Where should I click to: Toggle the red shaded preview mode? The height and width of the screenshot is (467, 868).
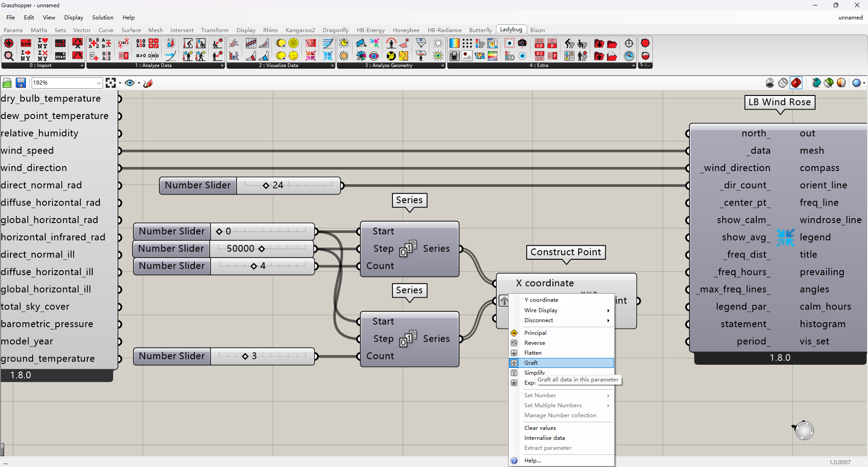coord(796,83)
